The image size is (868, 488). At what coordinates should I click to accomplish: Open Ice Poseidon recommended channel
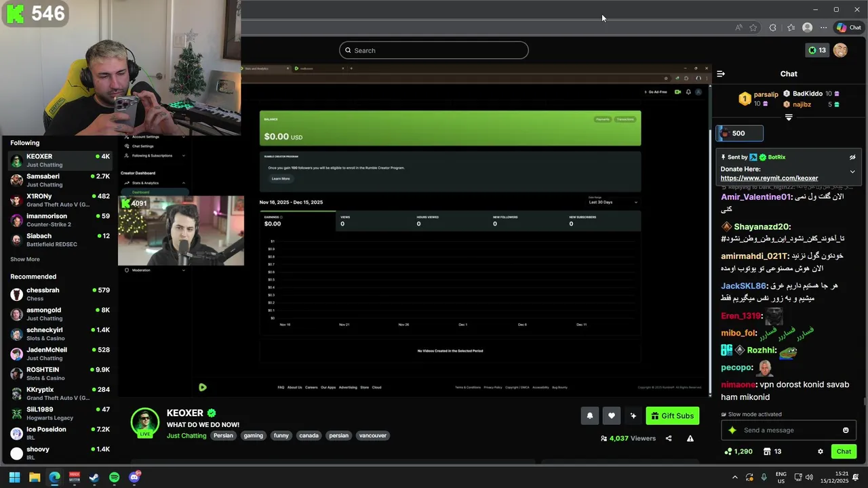click(x=60, y=433)
